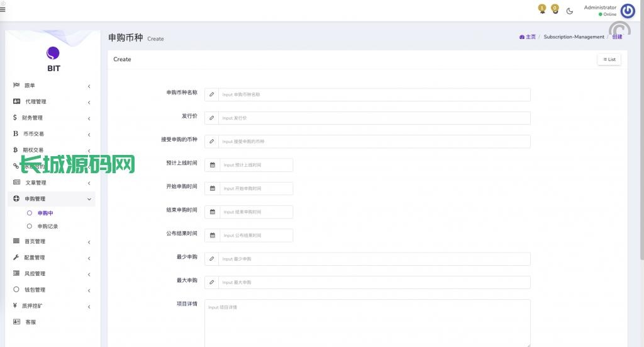Select the 申购记录 submenu item
This screenshot has height=347, width=644.
pos(47,226)
